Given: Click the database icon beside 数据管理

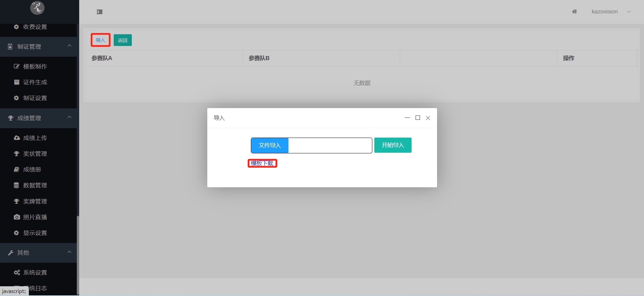Looking at the screenshot, I should pyautogui.click(x=16, y=185).
